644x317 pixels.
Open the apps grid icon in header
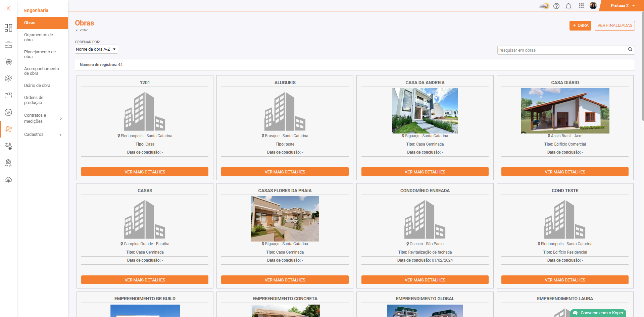(x=581, y=6)
